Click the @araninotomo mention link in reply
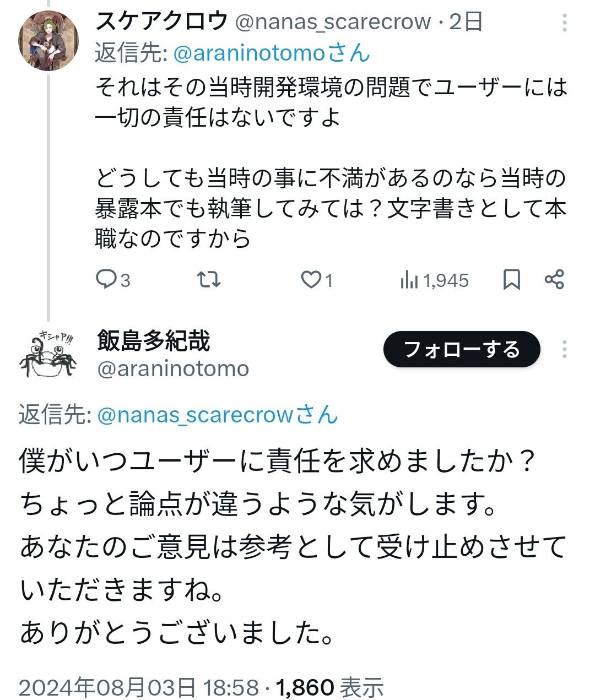 tap(272, 53)
